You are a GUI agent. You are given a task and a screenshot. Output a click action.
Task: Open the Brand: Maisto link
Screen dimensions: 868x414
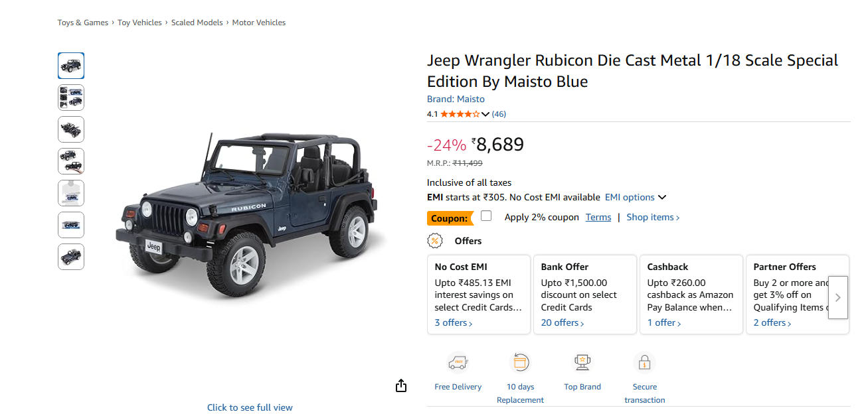(x=456, y=99)
